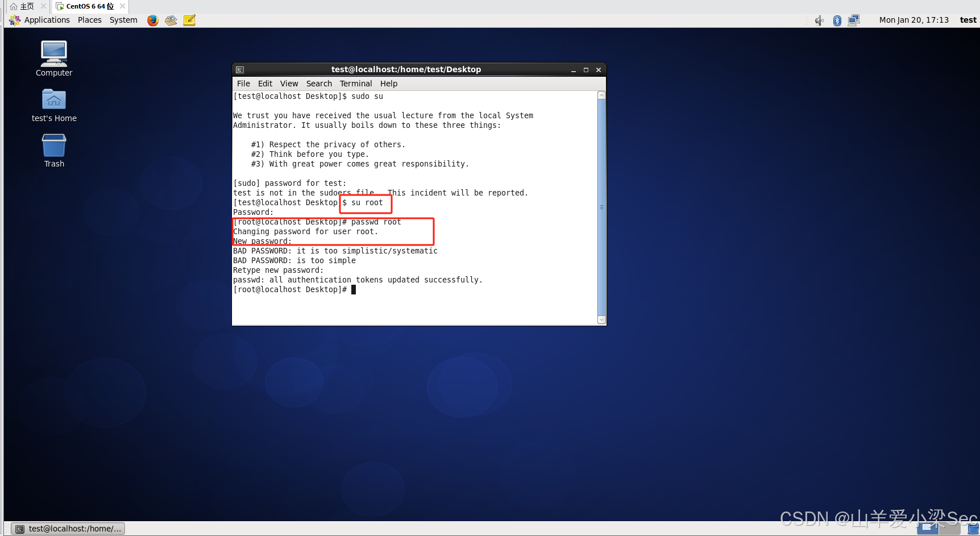Screen dimensions: 980x536
Task: Click the 'Retype new password:' line
Action: point(278,270)
